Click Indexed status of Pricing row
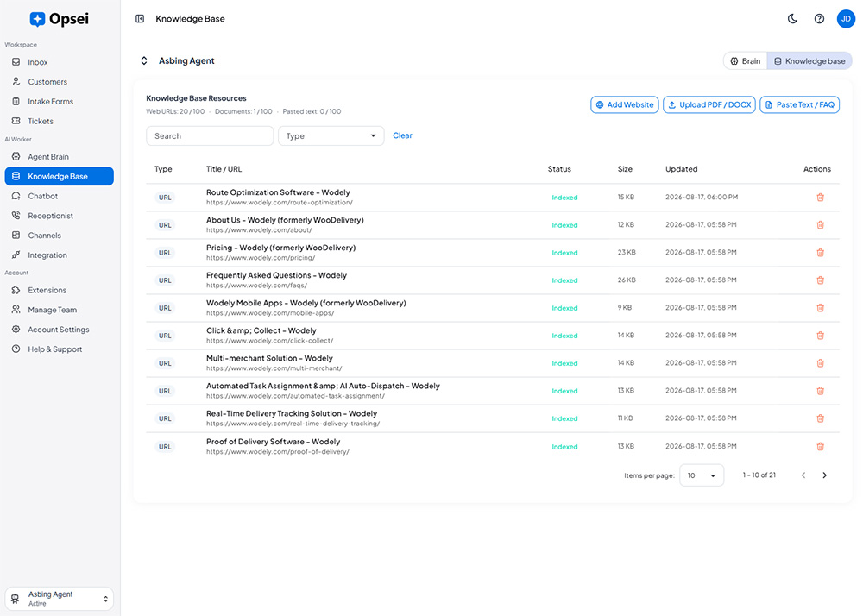The width and height of the screenshot is (863, 616). point(564,253)
